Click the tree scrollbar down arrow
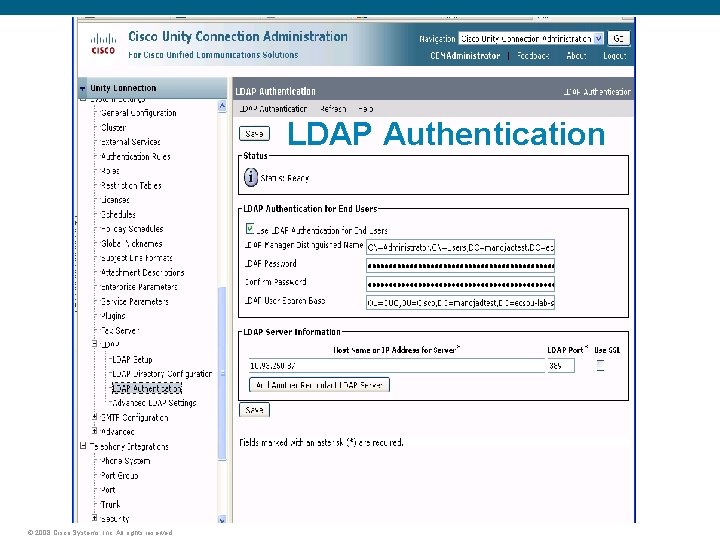Screen dimensions: 720x540 tap(222, 519)
